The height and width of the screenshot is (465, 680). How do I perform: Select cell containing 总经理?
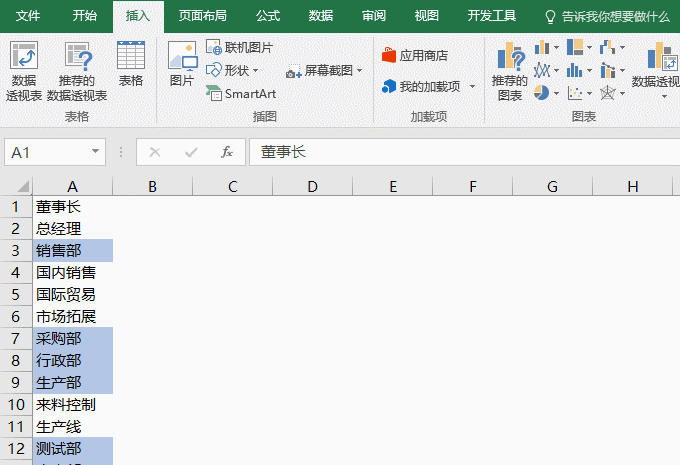[x=72, y=229]
